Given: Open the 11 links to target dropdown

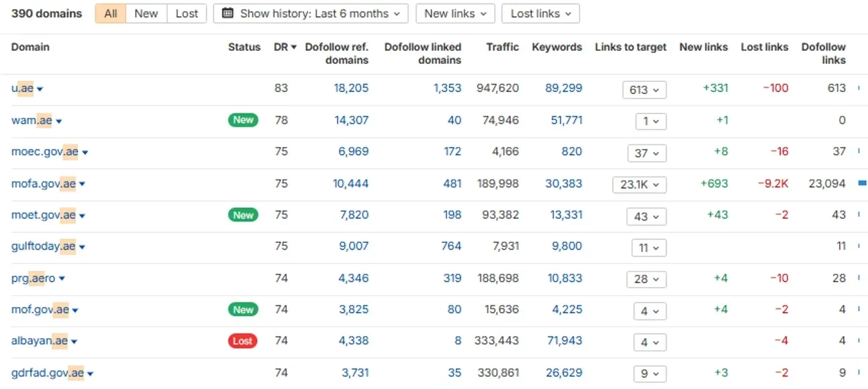Looking at the screenshot, I should 649,247.
